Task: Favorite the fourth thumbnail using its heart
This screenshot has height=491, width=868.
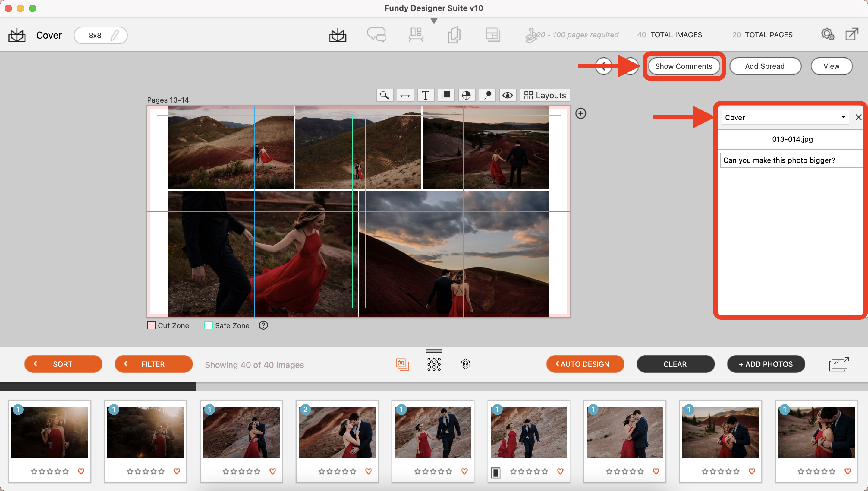Action: 369,471
